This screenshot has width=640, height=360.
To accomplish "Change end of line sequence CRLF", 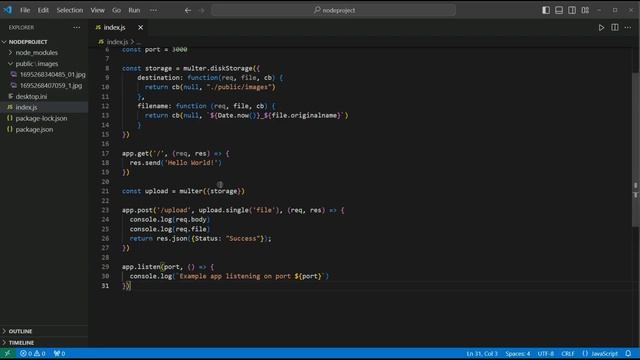I will 568,353.
